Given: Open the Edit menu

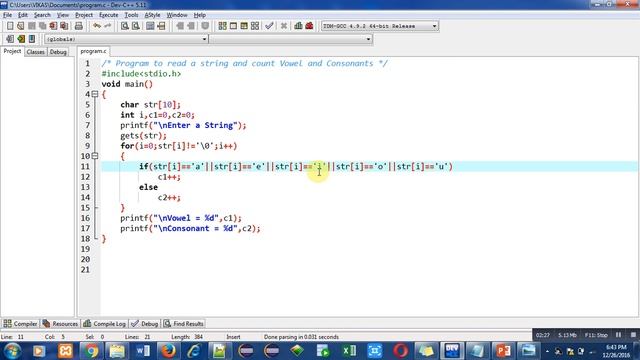Looking at the screenshot, I should 22,15.
